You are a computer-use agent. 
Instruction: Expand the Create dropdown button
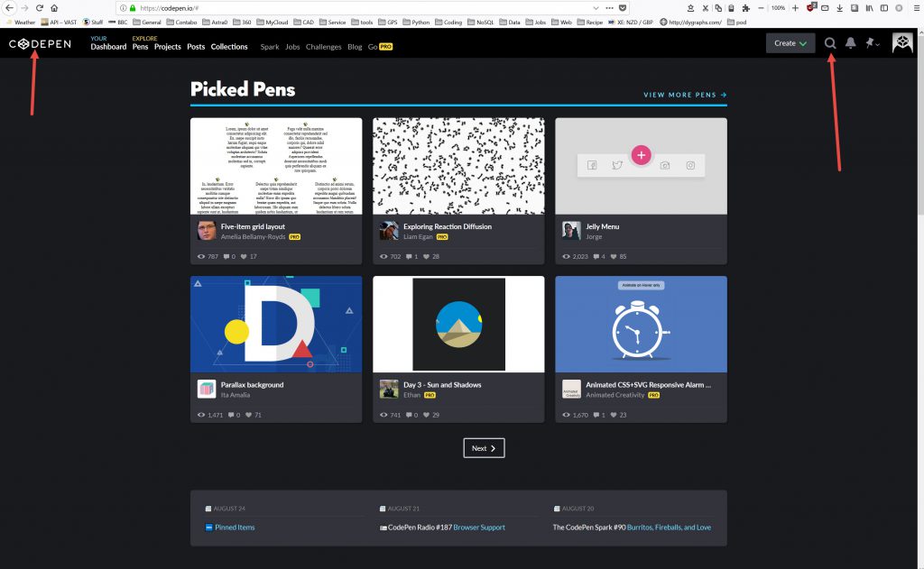pos(790,43)
